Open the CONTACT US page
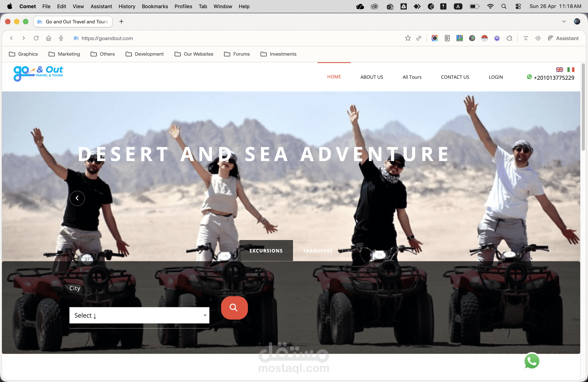 click(455, 77)
